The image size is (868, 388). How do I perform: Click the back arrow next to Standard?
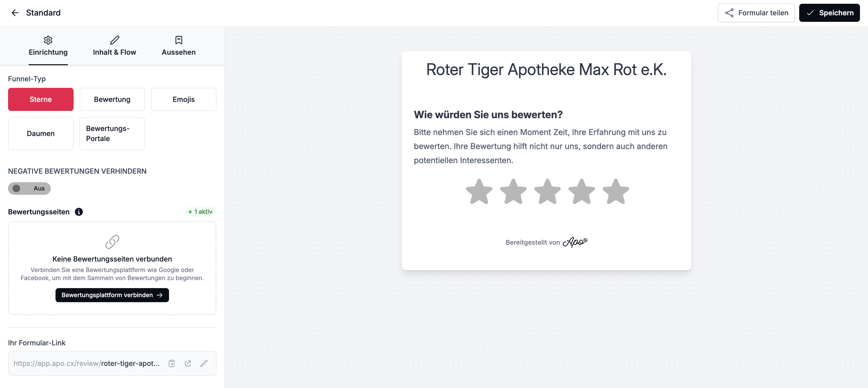(15, 13)
